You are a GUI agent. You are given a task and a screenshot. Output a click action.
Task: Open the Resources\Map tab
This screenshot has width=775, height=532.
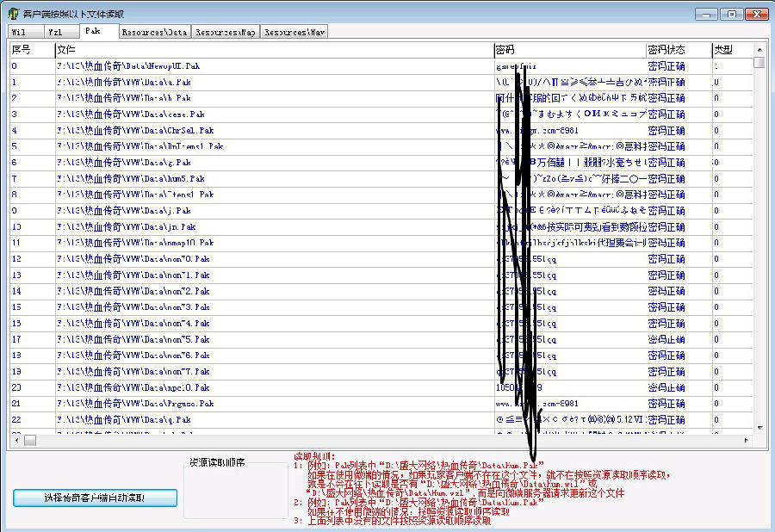tap(226, 32)
